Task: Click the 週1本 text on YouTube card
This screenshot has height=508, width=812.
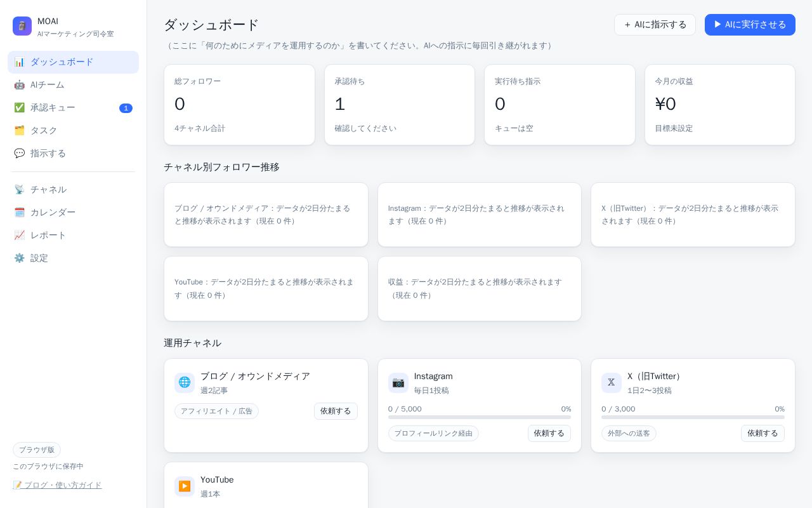Action: (210, 494)
